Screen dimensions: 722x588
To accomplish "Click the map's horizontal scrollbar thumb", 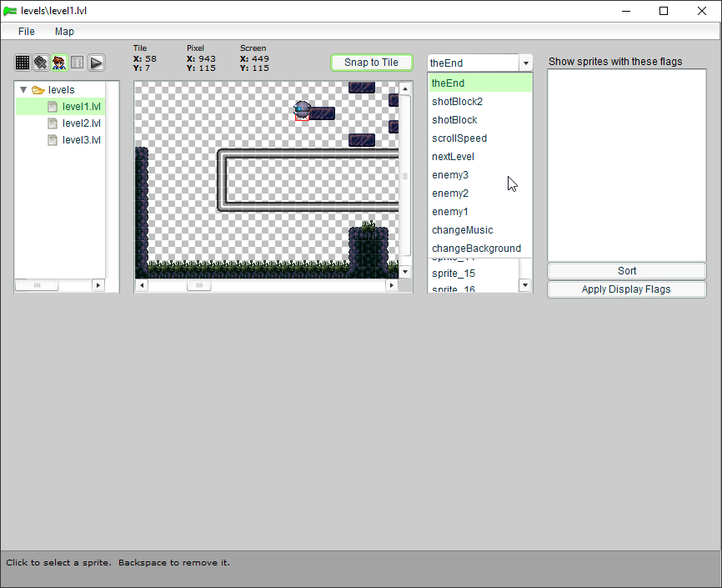I will pos(198,285).
